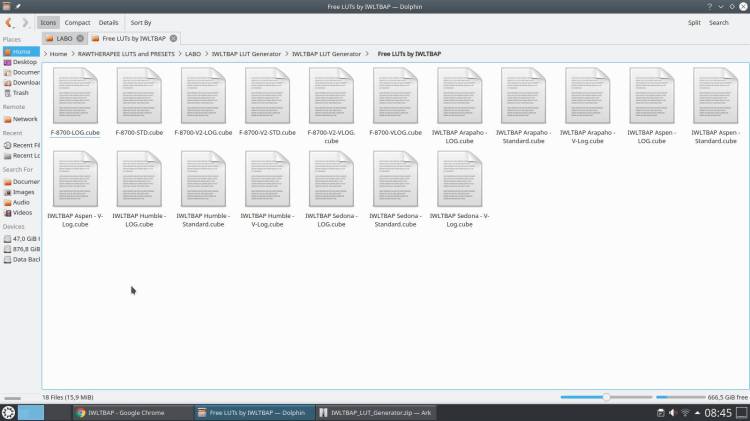750x421 pixels.
Task: Switch to Details view mode
Action: (109, 22)
